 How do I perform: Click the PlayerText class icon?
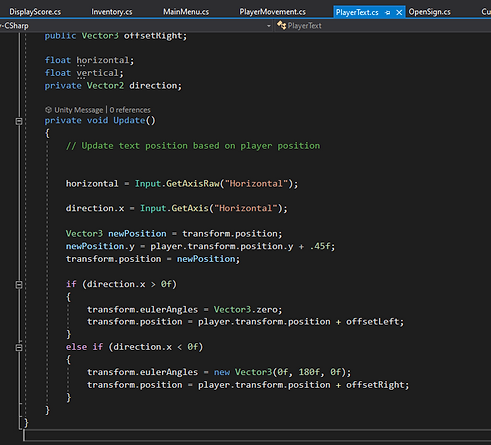[x=281, y=25]
